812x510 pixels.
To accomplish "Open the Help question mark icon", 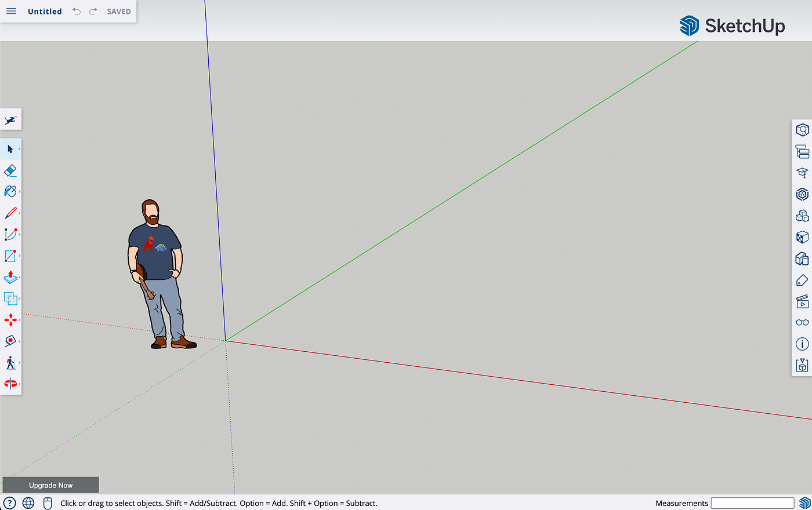I will point(9,502).
